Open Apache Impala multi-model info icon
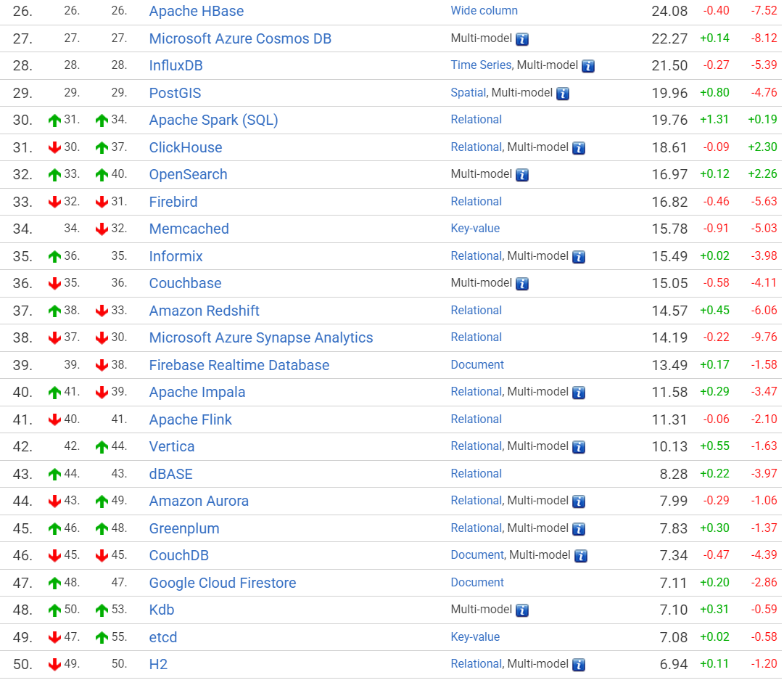 click(579, 393)
